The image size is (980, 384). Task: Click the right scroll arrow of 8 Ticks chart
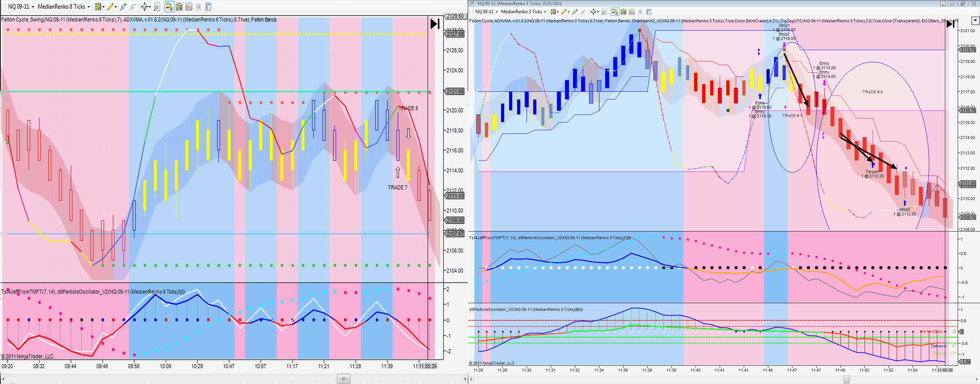coord(465,379)
